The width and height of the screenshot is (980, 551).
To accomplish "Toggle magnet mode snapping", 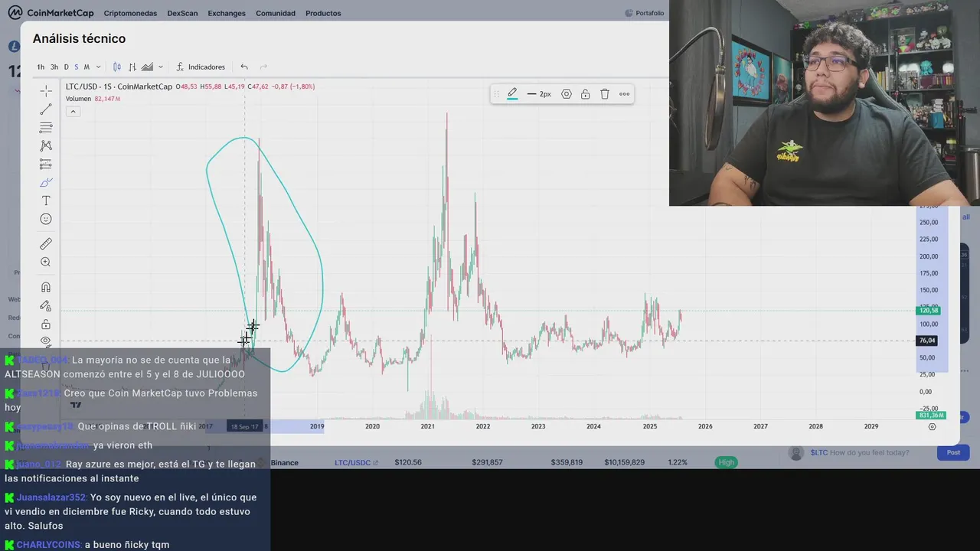I will [46, 287].
